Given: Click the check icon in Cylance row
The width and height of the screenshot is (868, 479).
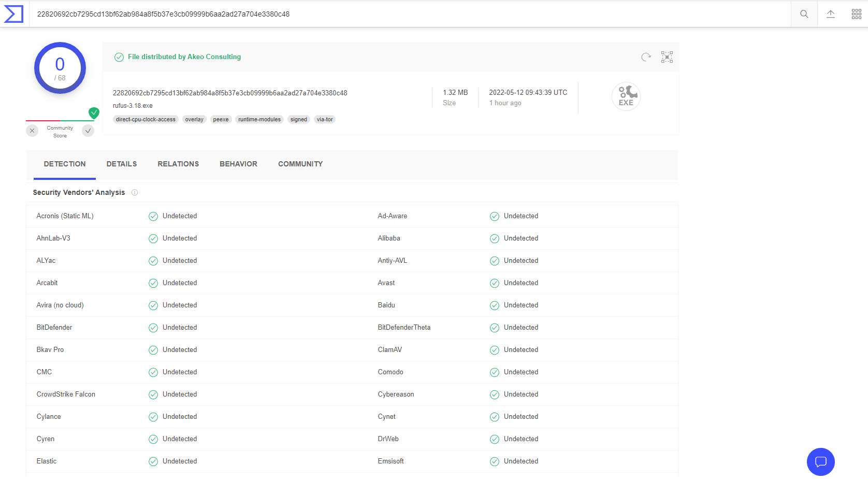Looking at the screenshot, I should point(153,417).
